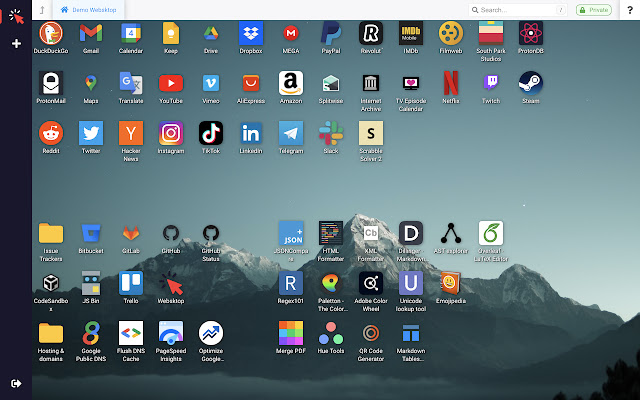Open the Overleaf LaTeX Editor icon
This screenshot has width=640, height=400.
[x=491, y=233]
